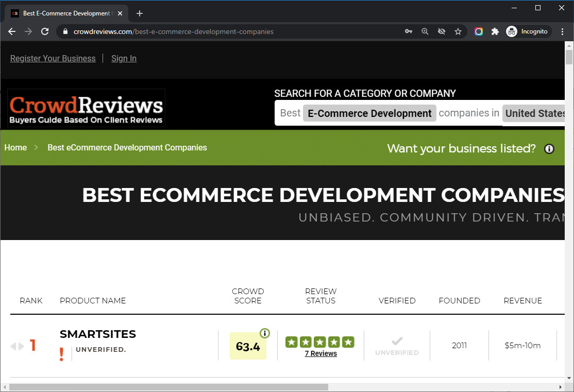The image size is (574, 392).
Task: Click the red exclamation unverified warning icon
Action: [61, 354]
